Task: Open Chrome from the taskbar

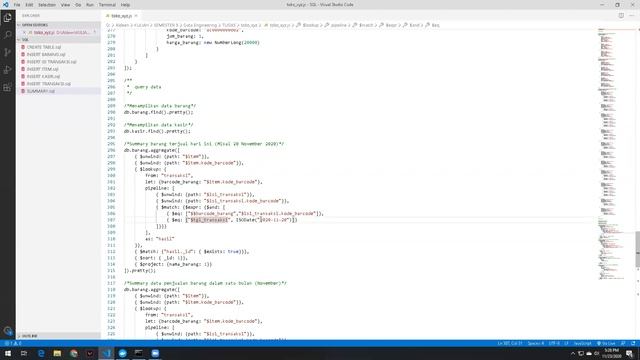Action: click(74, 353)
